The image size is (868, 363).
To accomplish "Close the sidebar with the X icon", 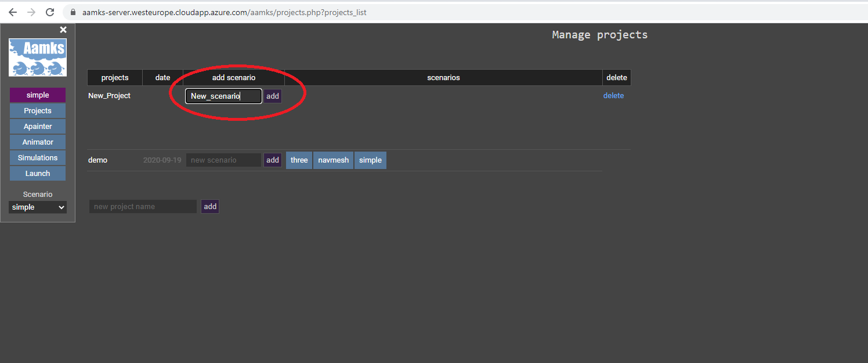I will (x=63, y=30).
